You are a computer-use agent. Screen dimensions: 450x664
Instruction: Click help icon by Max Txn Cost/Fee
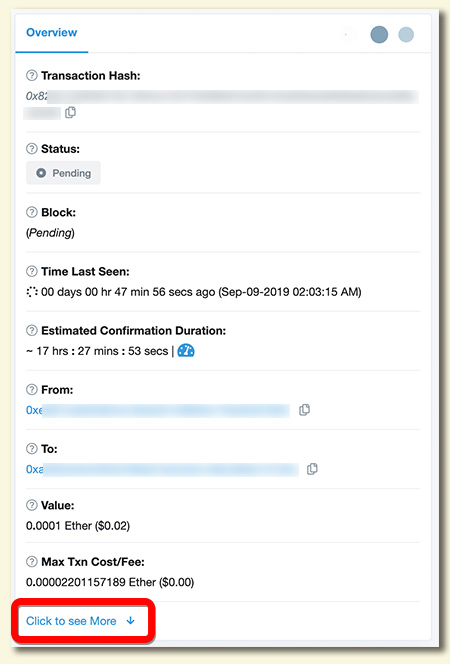(32, 562)
